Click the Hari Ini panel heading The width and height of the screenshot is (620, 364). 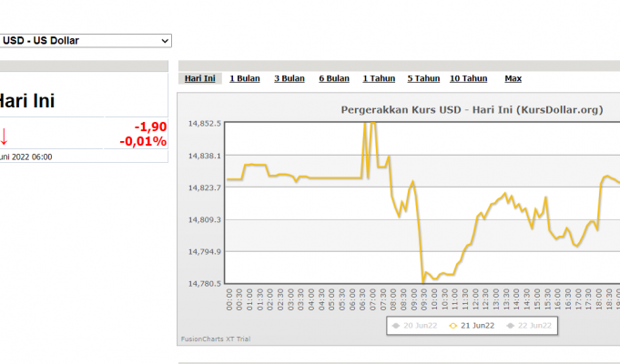coord(27,101)
